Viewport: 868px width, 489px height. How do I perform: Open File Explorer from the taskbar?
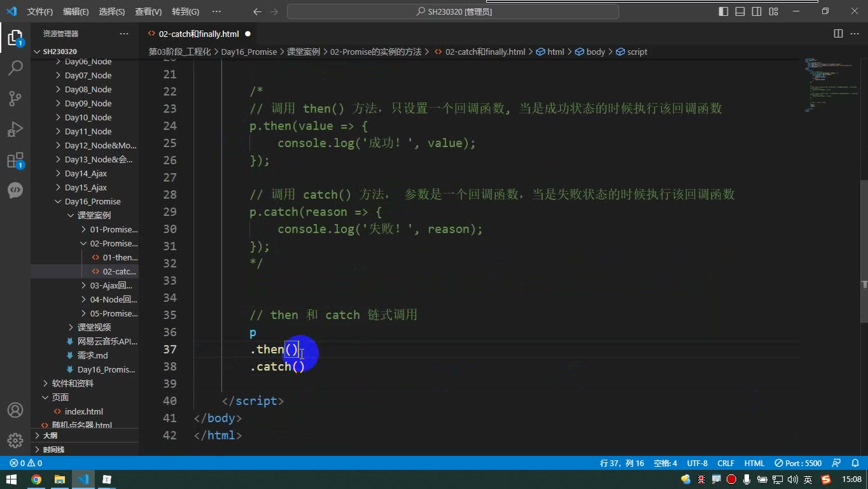tap(60, 479)
